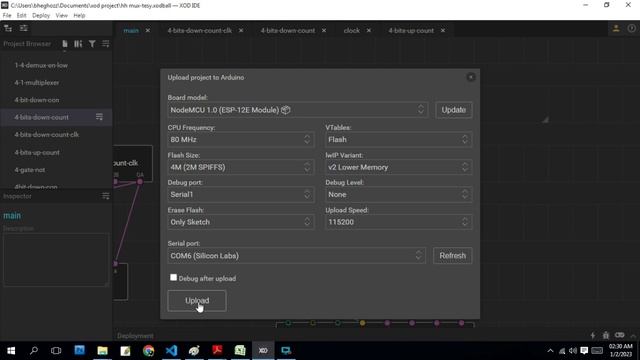Open Visual Studio Code from taskbar

(171, 351)
